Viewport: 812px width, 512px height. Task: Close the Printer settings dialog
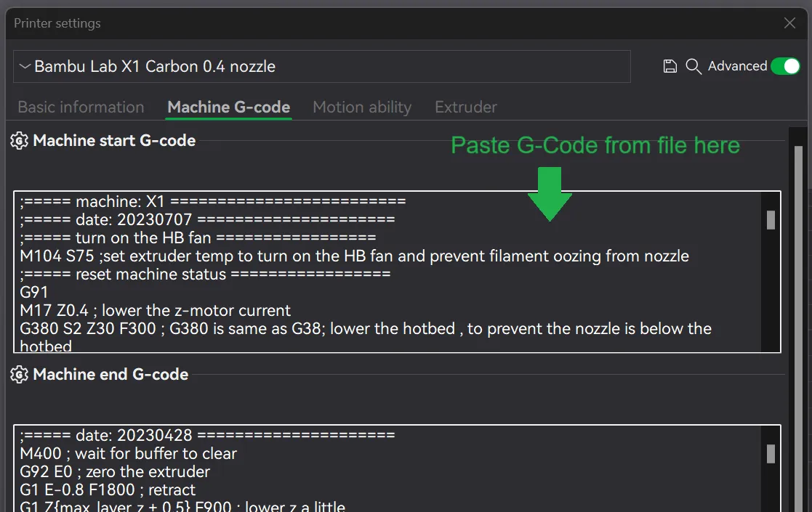coord(789,23)
